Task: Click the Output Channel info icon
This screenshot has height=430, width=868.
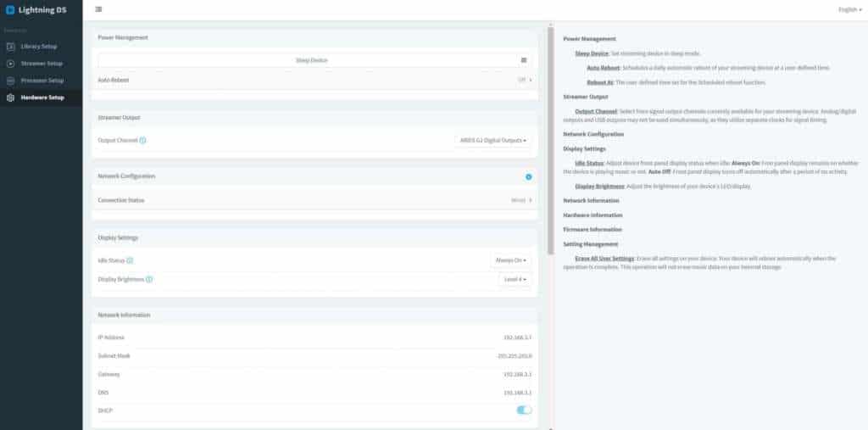Action: pyautogui.click(x=142, y=140)
